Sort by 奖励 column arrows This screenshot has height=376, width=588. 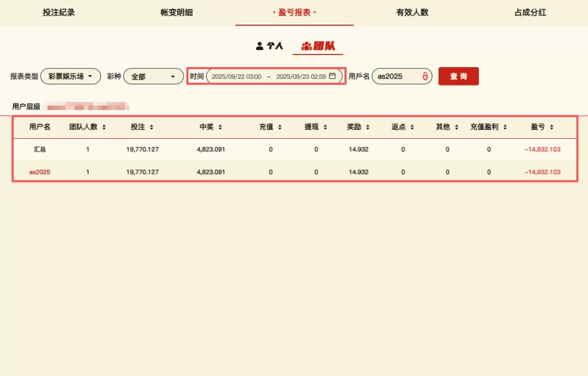click(x=367, y=127)
